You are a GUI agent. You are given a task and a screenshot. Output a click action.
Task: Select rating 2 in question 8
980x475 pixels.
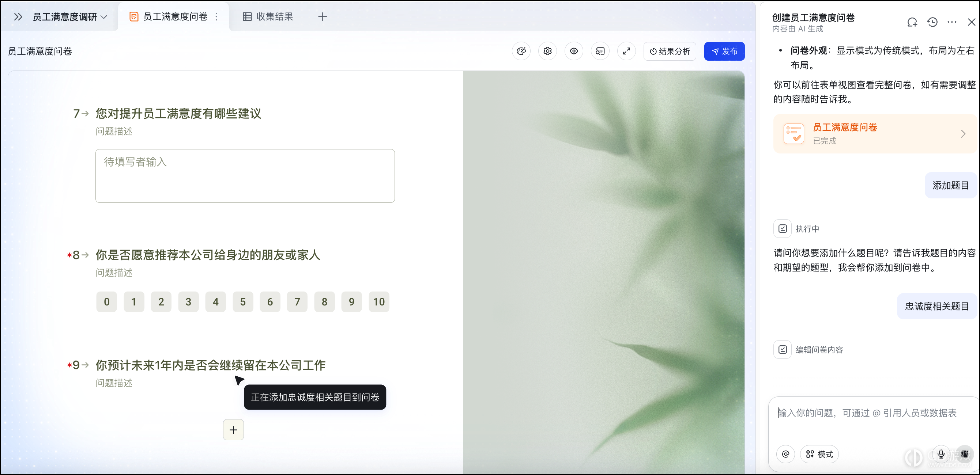[161, 302]
